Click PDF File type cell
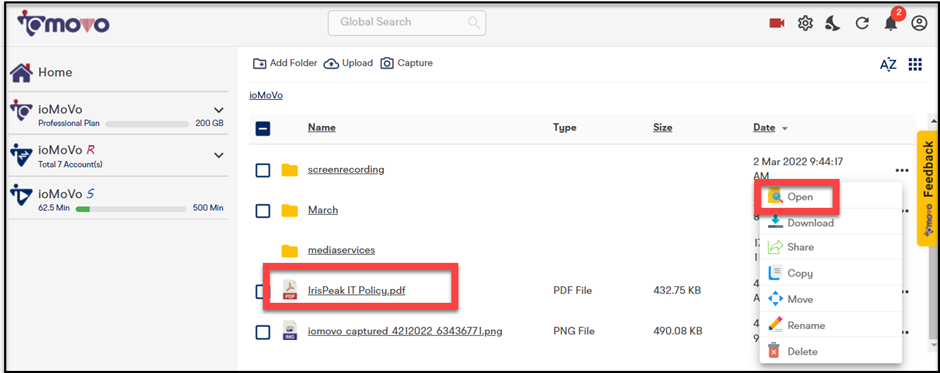The height and width of the screenshot is (373, 940). [573, 290]
